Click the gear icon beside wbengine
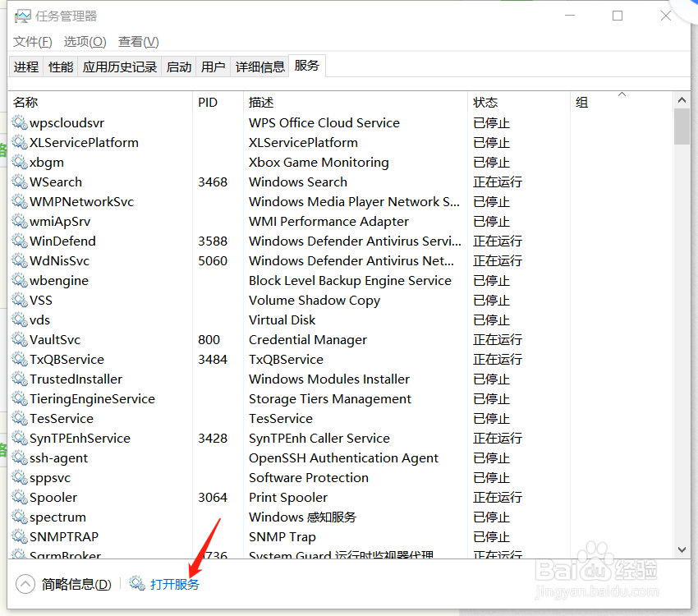The width and height of the screenshot is (698, 616). [x=20, y=280]
